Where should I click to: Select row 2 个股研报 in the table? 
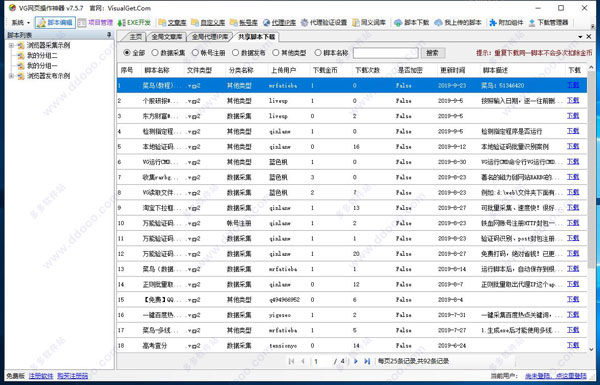coord(352,101)
